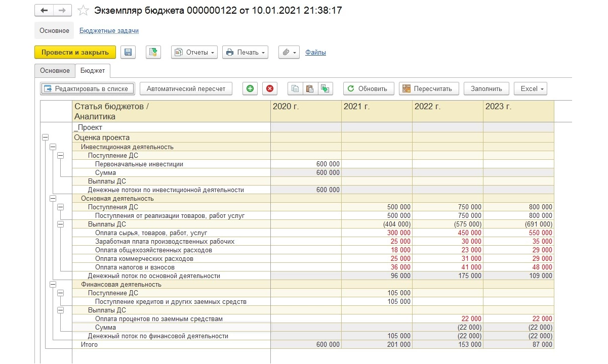
Task: Collapse Инвестиционная деятельность node
Action: coord(53,147)
